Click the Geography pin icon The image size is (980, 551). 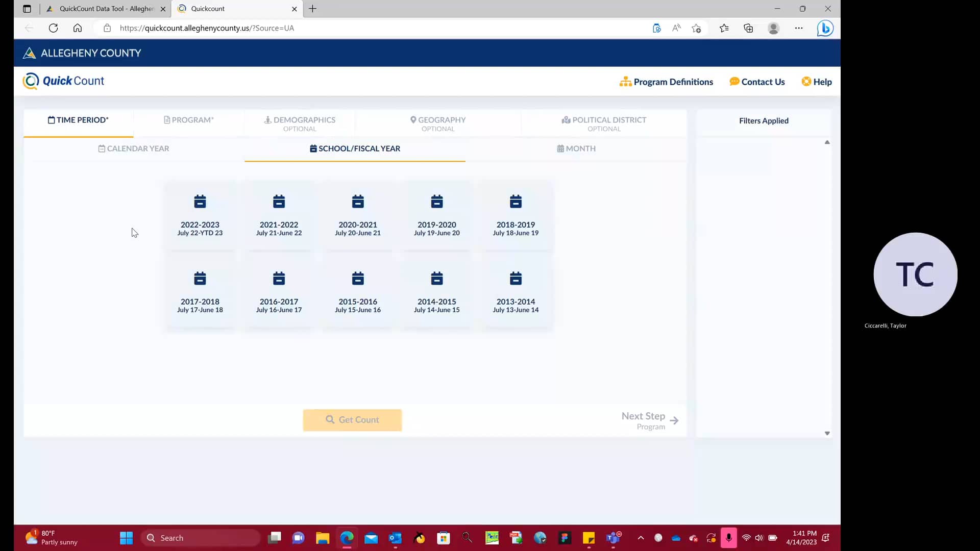tap(413, 119)
